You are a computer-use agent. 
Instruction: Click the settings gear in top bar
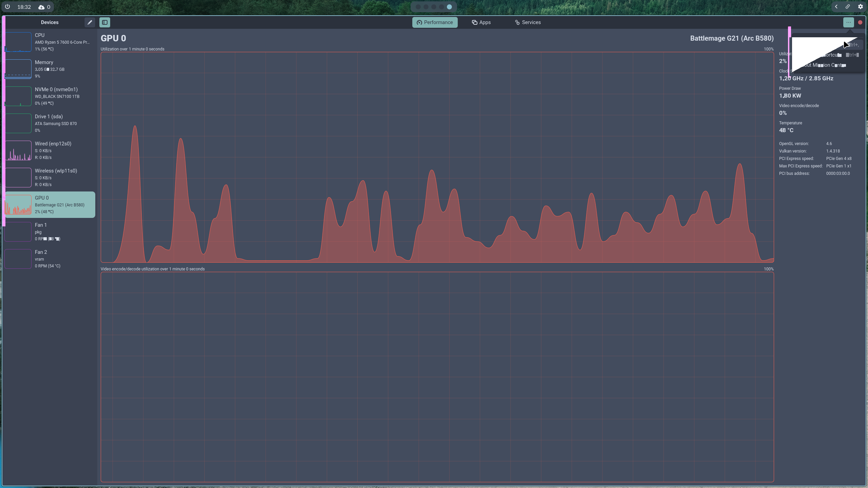click(x=860, y=7)
